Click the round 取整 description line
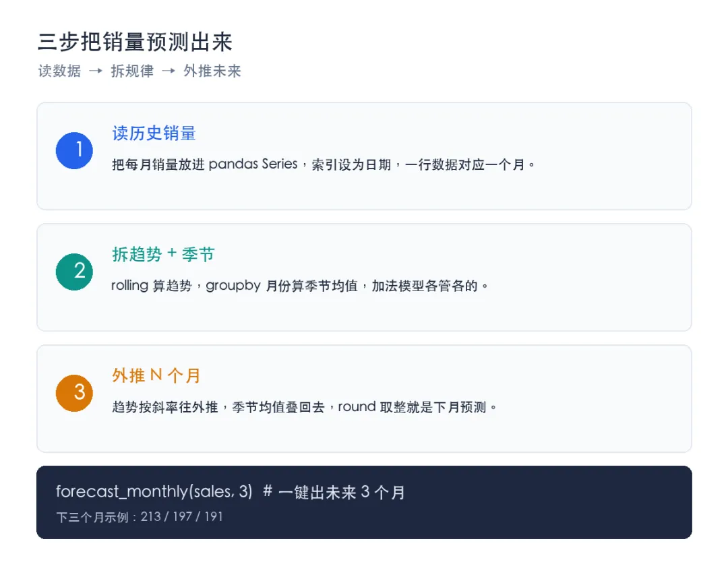The width and height of the screenshot is (728, 587). (x=305, y=407)
